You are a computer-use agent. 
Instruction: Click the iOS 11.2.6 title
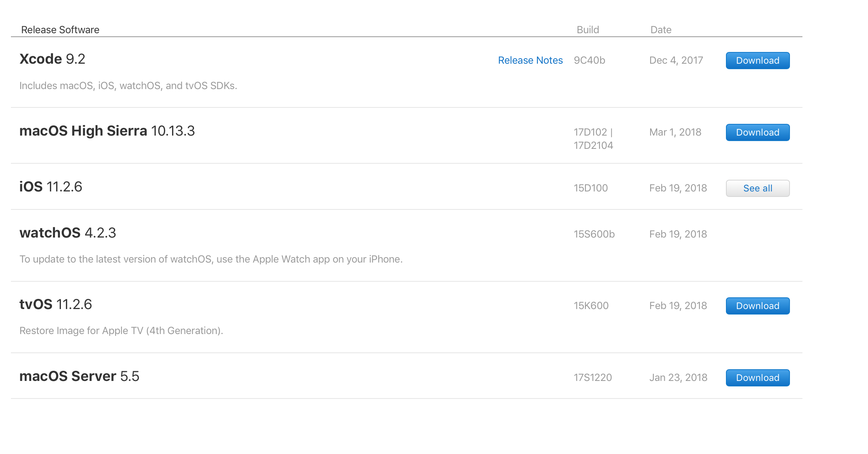tap(51, 187)
